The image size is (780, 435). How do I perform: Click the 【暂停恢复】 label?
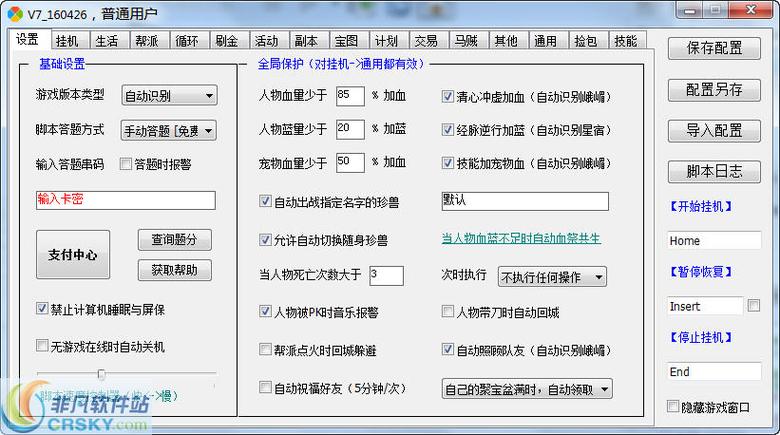701,272
